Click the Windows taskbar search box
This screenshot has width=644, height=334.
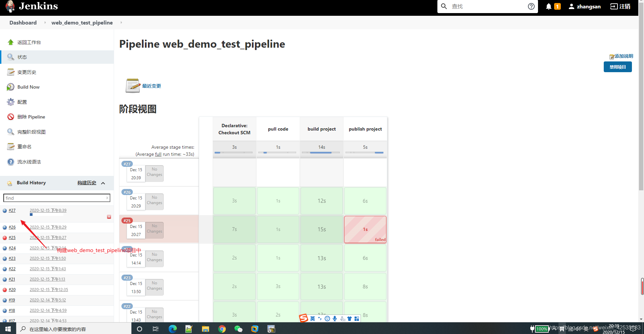[74, 329]
